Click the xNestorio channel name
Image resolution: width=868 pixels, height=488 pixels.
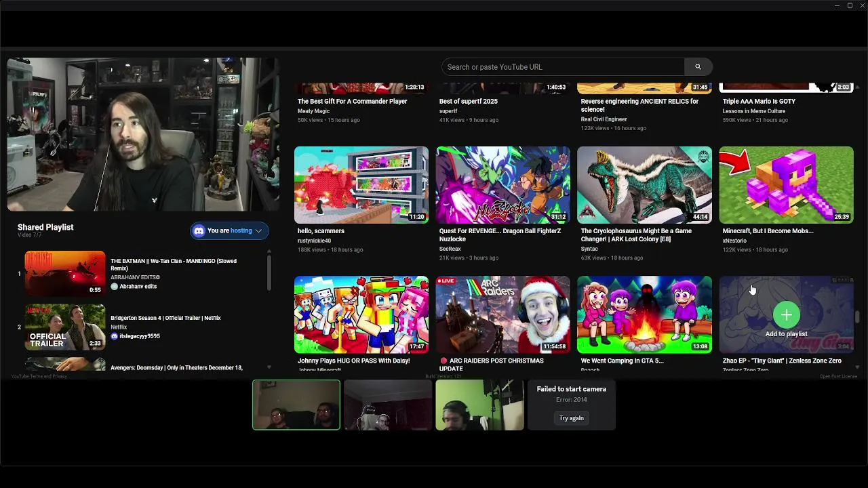coord(734,241)
